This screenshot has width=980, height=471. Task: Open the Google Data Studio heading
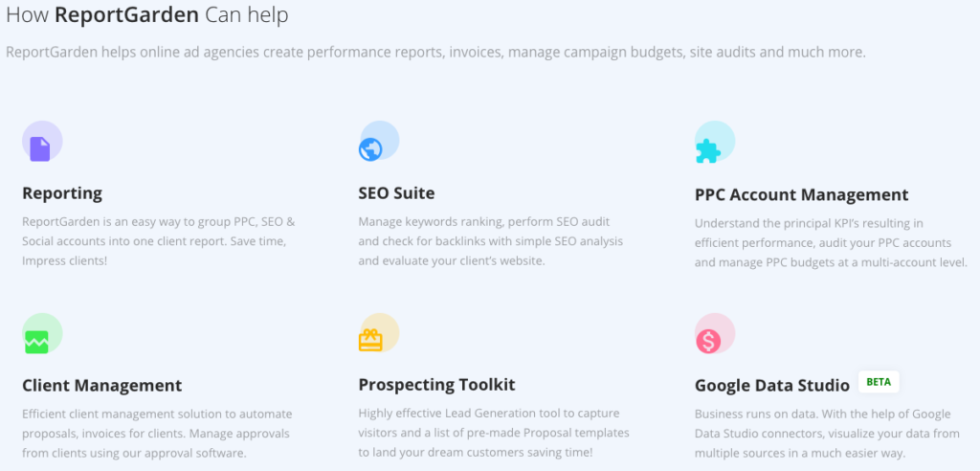point(772,386)
